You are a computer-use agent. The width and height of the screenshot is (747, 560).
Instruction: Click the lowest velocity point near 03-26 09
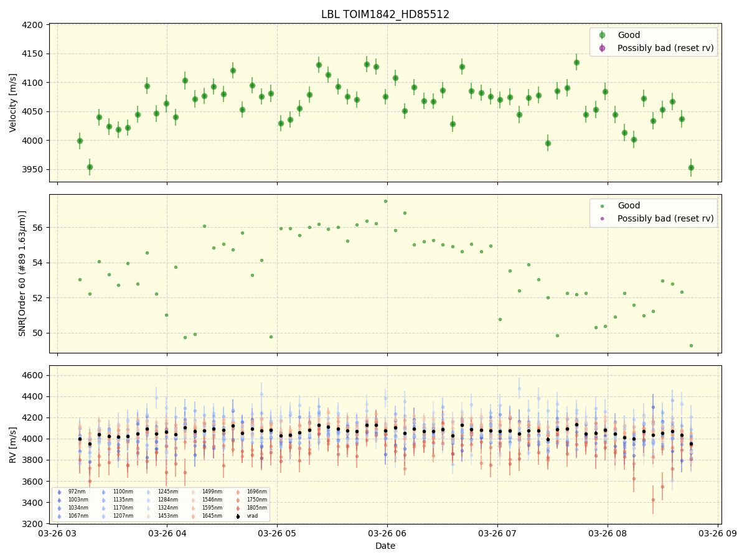(x=691, y=167)
